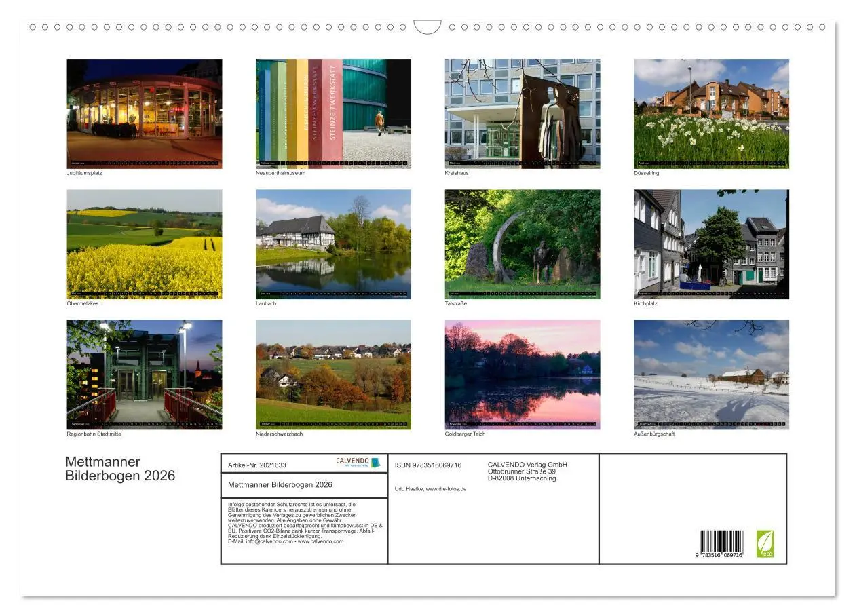The height and width of the screenshot is (616, 855).
Task: Click the caption text 'Jubiläumsplatz'
Action: (84, 173)
